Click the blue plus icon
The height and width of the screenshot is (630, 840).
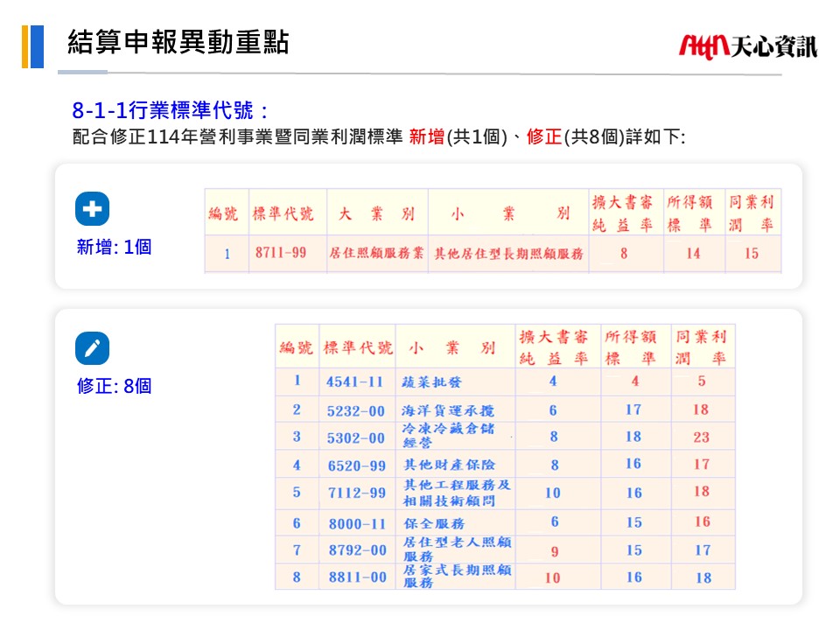pyautogui.click(x=92, y=209)
